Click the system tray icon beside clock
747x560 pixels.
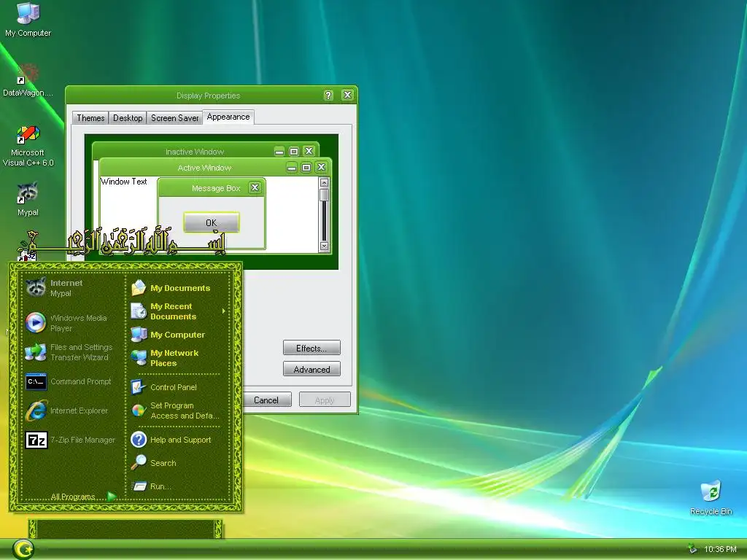pos(692,549)
